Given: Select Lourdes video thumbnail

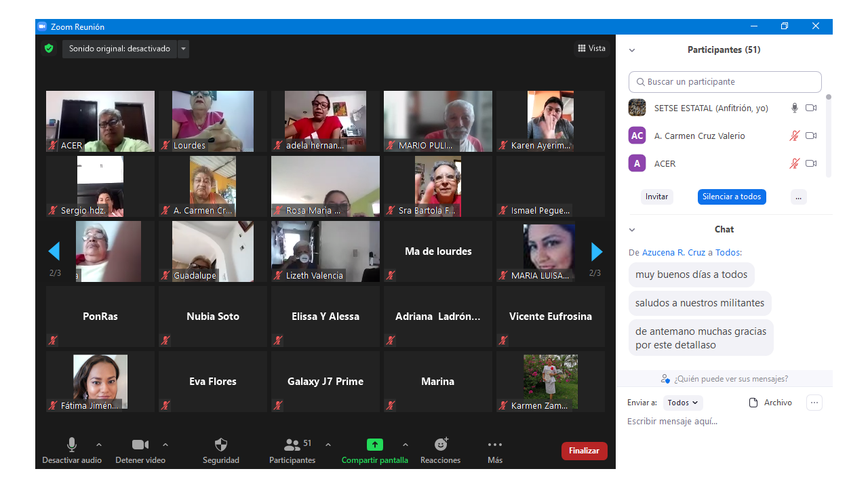Looking at the screenshot, I should click(x=213, y=121).
